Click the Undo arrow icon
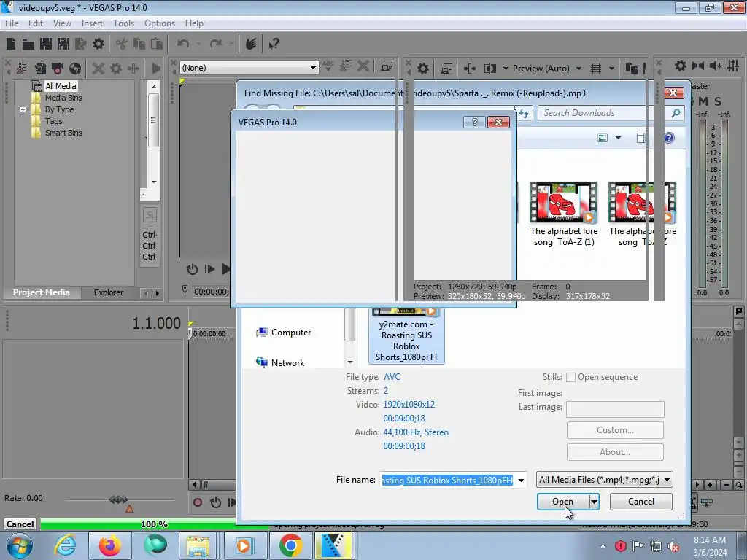Viewport: 747px width, 560px height. point(183,44)
